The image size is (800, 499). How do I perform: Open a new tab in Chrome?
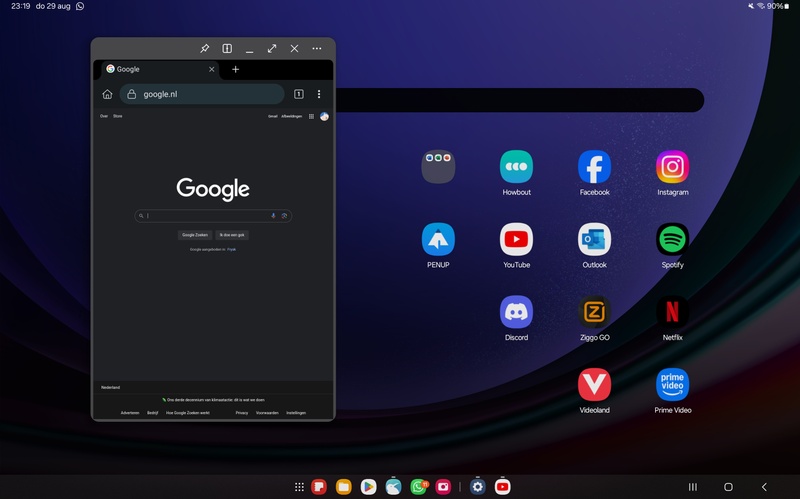[235, 69]
